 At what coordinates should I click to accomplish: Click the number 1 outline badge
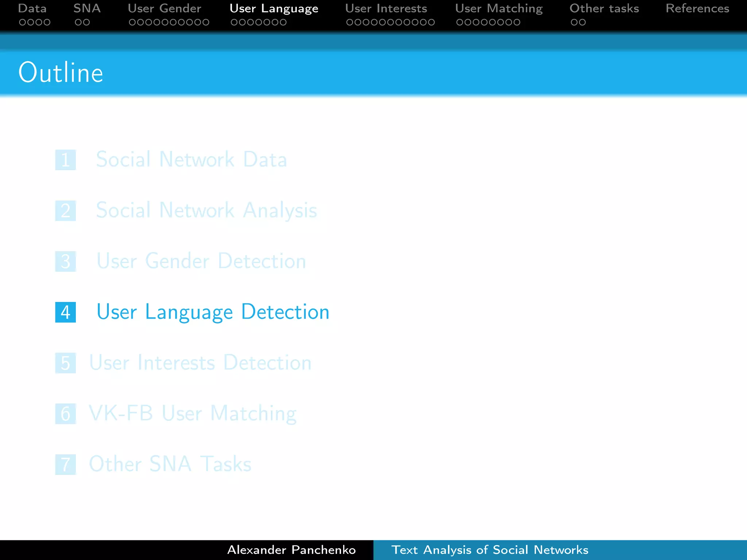coord(66,160)
